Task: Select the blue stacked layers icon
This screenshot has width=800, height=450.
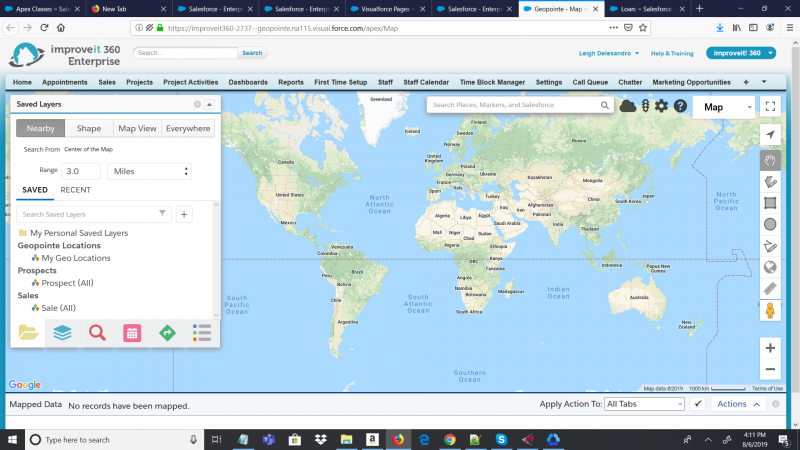Action: [62, 333]
